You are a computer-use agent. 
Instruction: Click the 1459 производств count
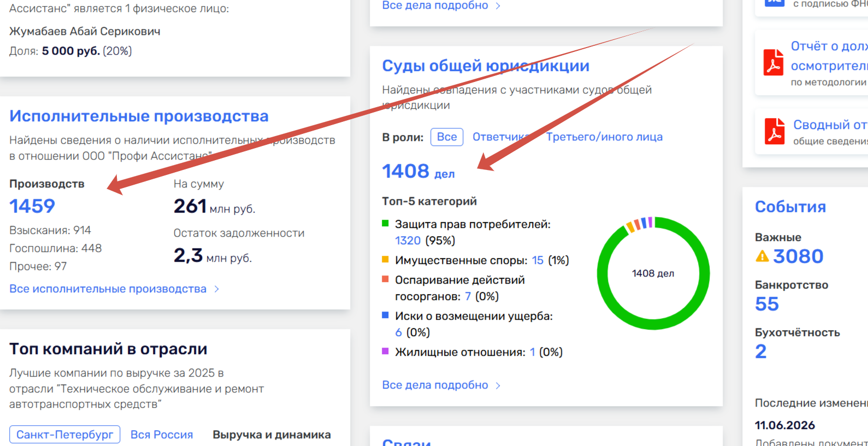point(32,206)
